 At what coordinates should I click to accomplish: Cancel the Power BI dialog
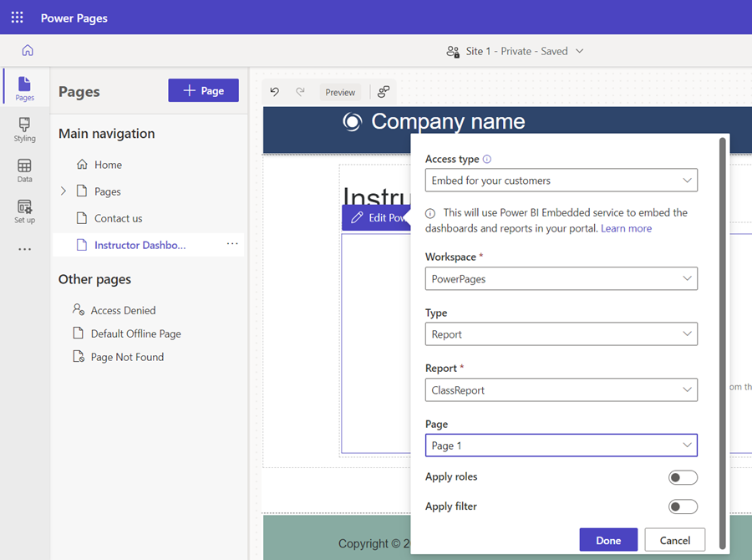point(675,540)
